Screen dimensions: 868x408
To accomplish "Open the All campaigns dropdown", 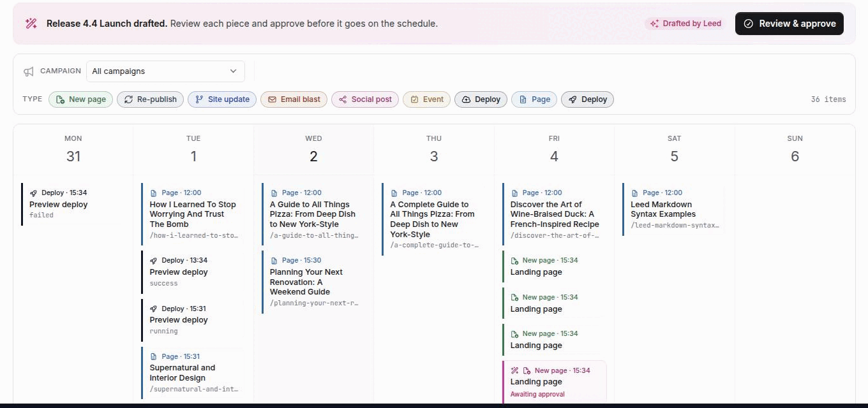I will (165, 71).
